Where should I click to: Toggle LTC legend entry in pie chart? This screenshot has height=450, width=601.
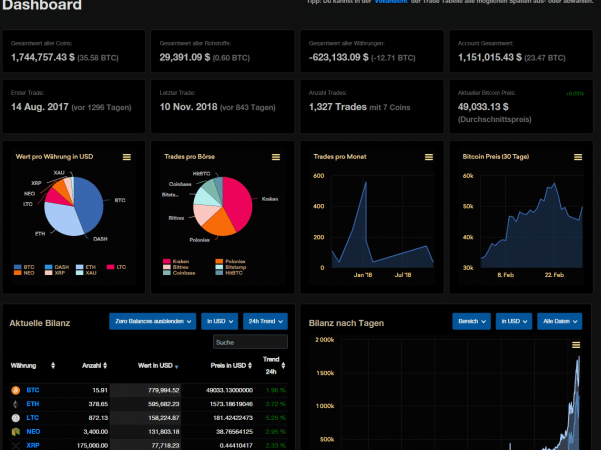(116, 267)
